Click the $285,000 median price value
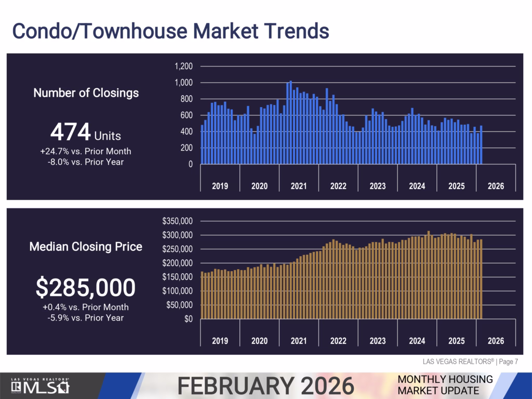Viewport: 532px width, 399px height. click(86, 287)
